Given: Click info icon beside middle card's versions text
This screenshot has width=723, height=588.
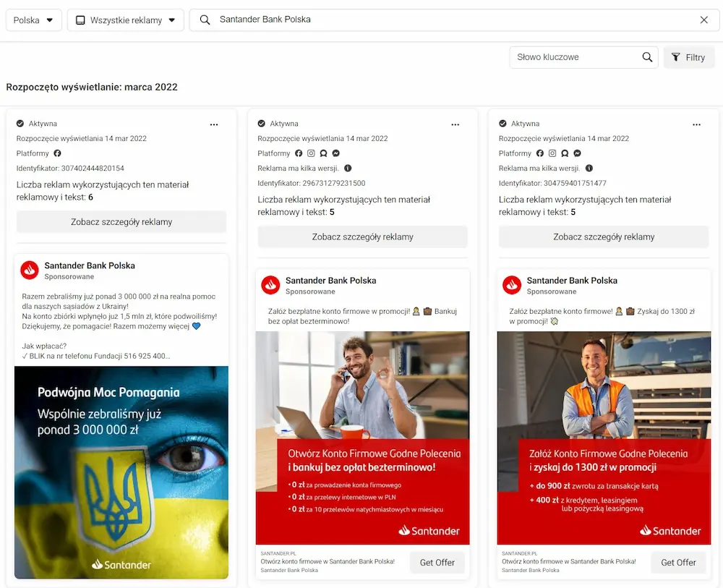Looking at the screenshot, I should pyautogui.click(x=348, y=169).
